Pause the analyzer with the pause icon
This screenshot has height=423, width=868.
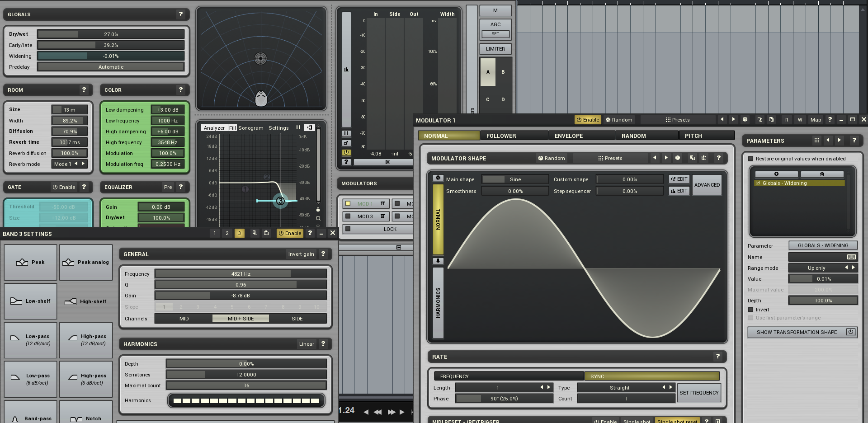tap(297, 127)
